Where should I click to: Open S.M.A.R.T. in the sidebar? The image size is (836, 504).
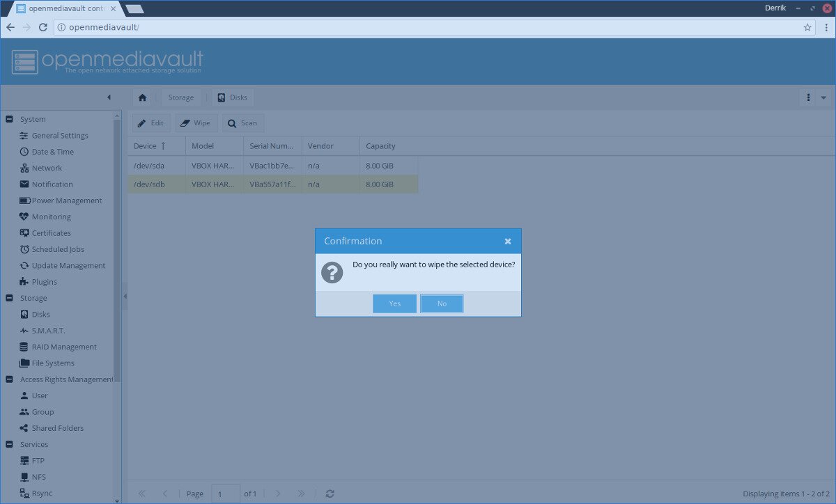pyautogui.click(x=48, y=331)
